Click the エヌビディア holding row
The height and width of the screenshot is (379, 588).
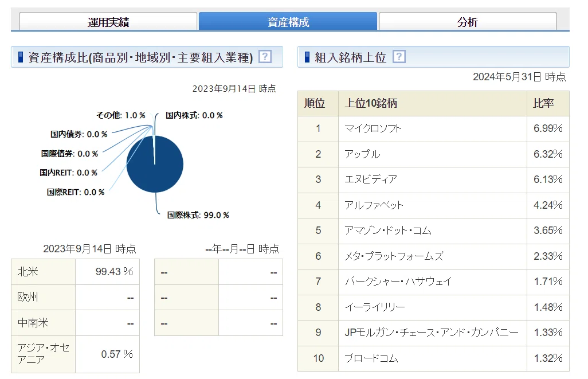point(433,179)
